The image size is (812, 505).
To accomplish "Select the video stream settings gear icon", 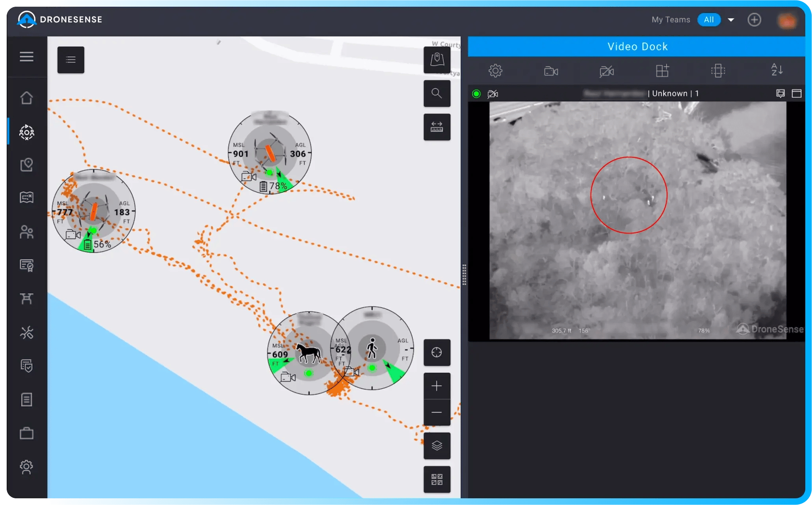I will click(x=496, y=71).
